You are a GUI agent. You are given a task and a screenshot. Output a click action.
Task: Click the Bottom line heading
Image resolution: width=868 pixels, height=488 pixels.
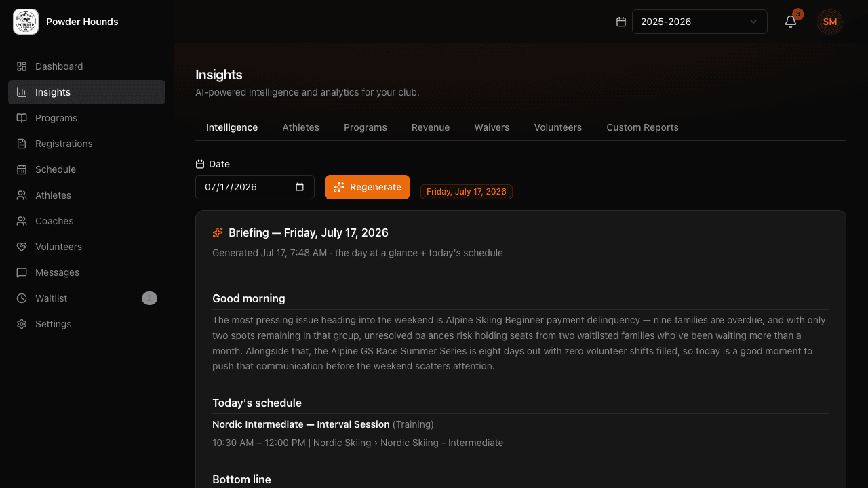(241, 479)
